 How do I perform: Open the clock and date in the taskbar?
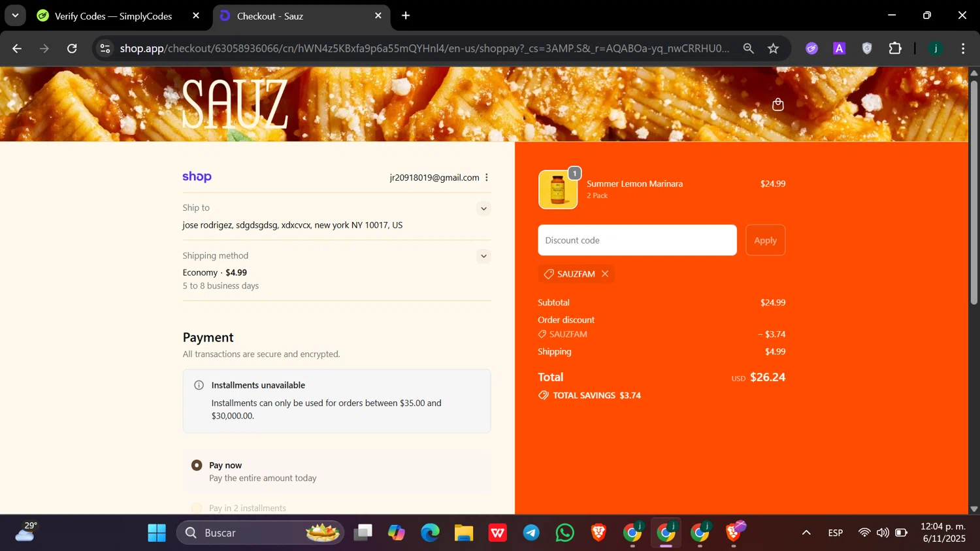pos(943,533)
